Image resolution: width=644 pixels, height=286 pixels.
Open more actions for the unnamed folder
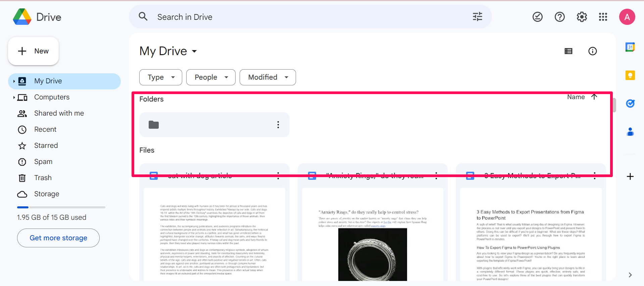[x=278, y=125]
